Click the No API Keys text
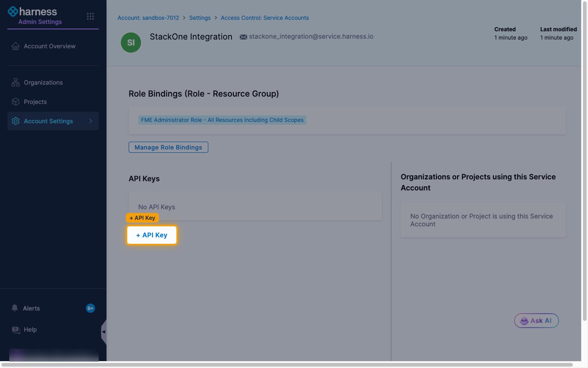The image size is (588, 368). pyautogui.click(x=157, y=207)
